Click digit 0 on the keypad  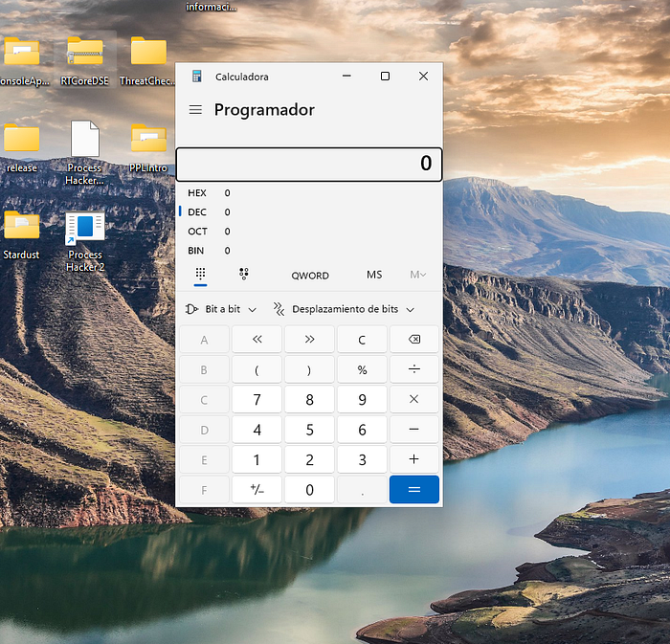[309, 489]
